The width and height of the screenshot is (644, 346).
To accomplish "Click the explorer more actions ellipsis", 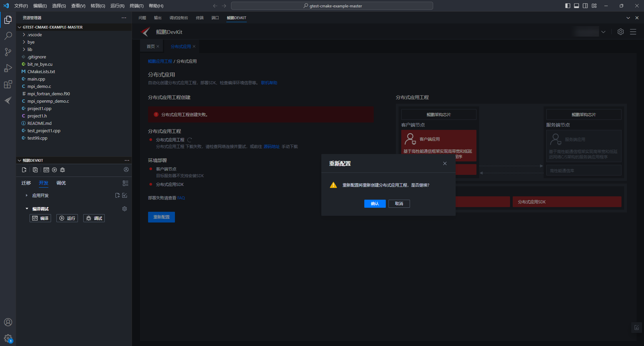I will point(124,18).
